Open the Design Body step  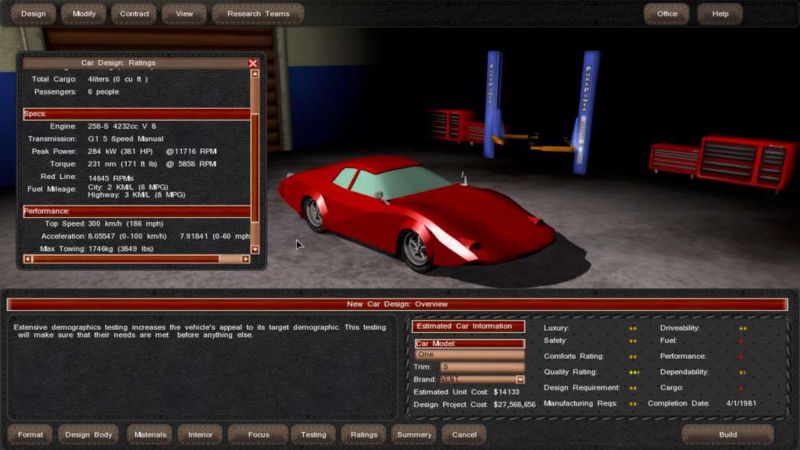pos(88,435)
